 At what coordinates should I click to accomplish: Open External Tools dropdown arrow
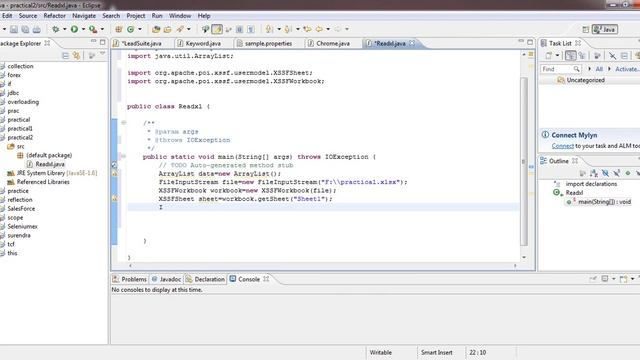click(x=102, y=29)
